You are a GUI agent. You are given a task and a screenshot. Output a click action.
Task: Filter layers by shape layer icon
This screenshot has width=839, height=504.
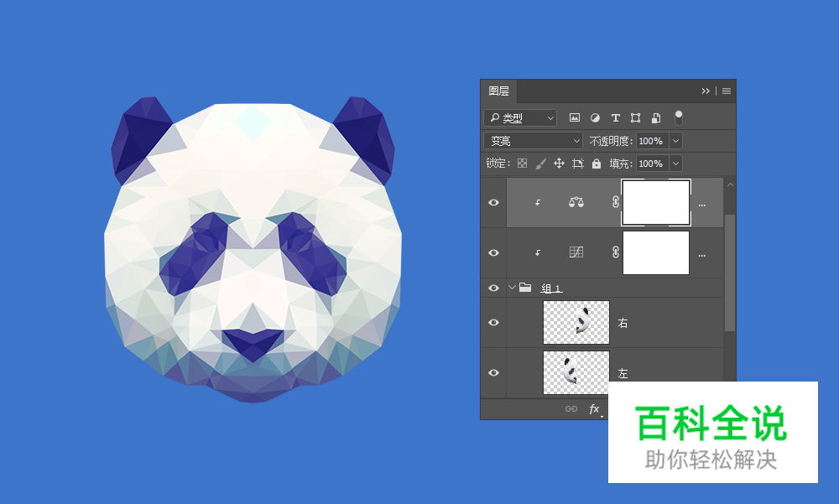tap(635, 118)
